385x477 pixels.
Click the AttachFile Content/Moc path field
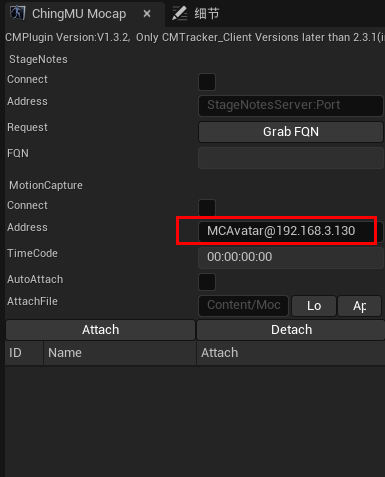(244, 306)
